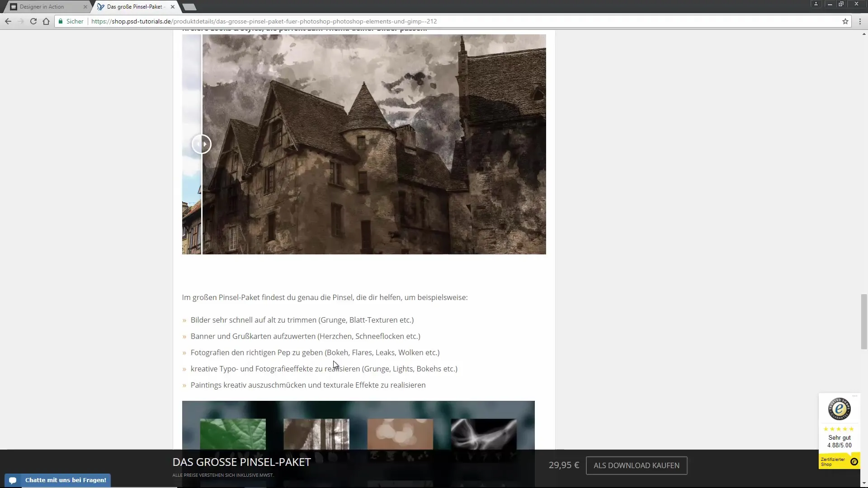Click 'Im großen Pinsel-Paket findest du' paragraph
The height and width of the screenshot is (488, 868).
325,297
